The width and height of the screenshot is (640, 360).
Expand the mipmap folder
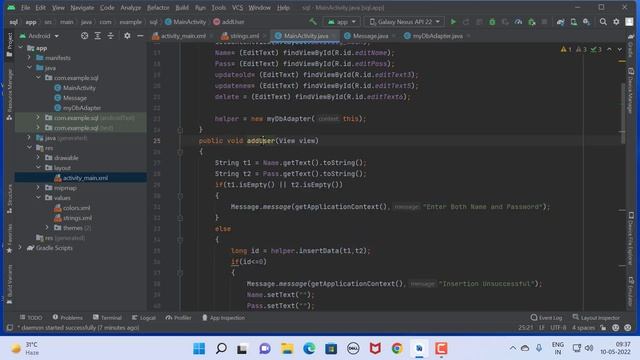[38, 188]
